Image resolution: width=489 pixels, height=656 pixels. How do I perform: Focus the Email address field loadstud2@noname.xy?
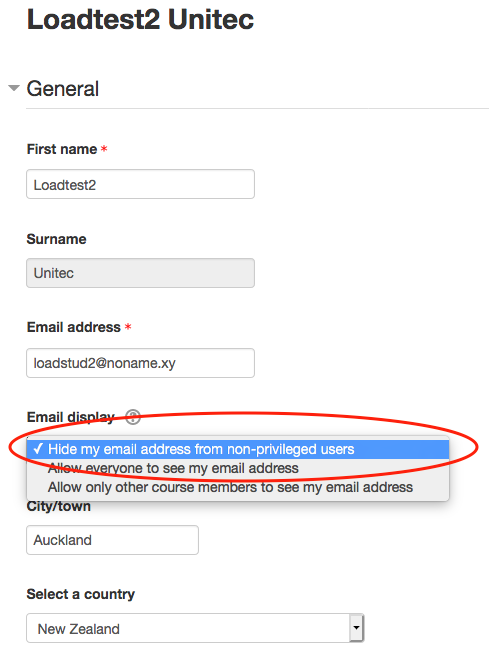[140, 363]
